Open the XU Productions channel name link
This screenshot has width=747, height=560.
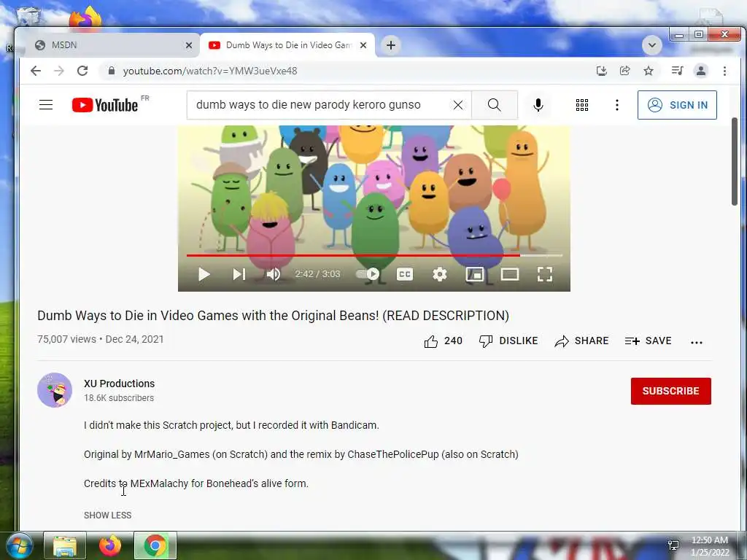click(119, 384)
